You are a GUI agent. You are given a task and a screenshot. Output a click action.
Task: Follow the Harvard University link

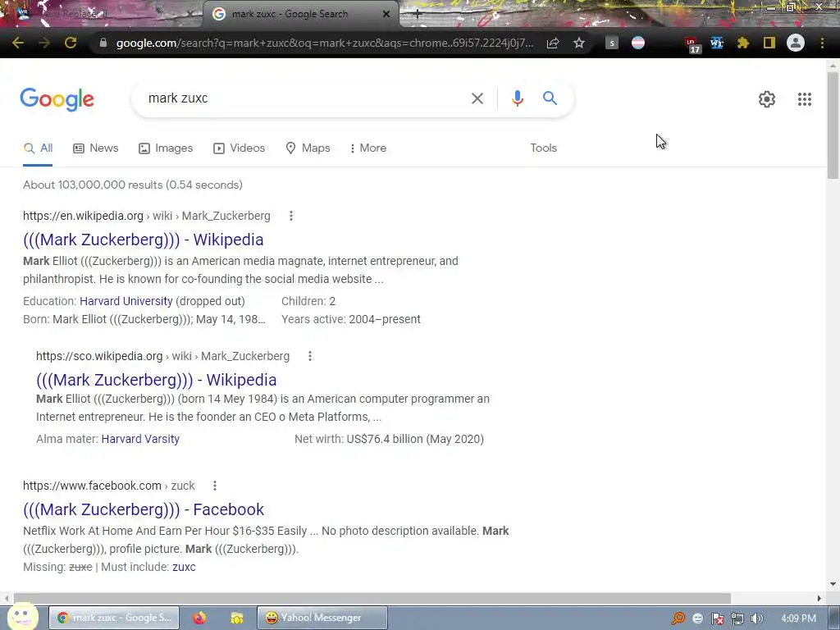pyautogui.click(x=126, y=301)
